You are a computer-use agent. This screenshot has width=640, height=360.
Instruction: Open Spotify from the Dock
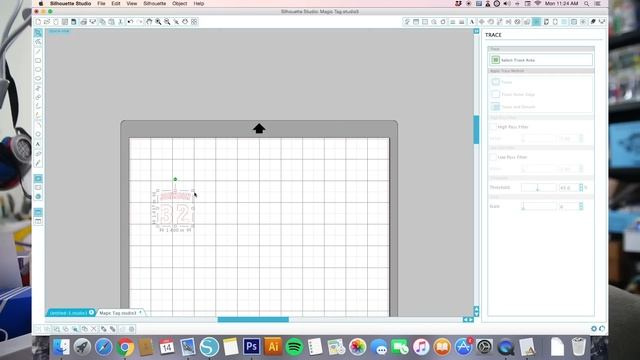294,347
